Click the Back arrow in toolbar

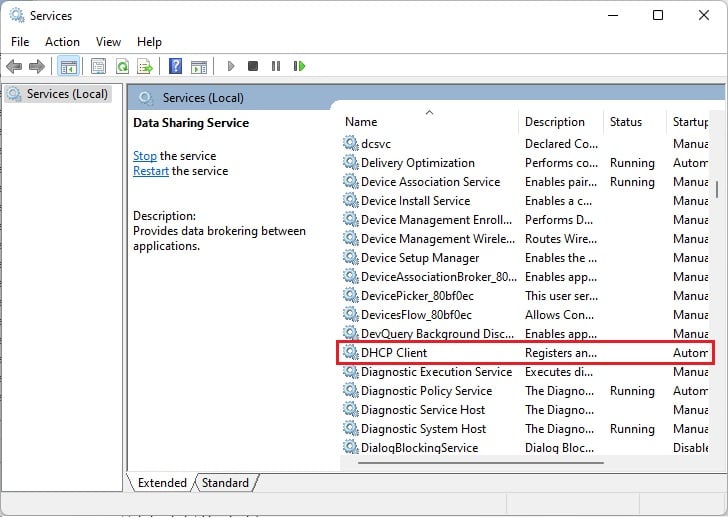coord(14,67)
